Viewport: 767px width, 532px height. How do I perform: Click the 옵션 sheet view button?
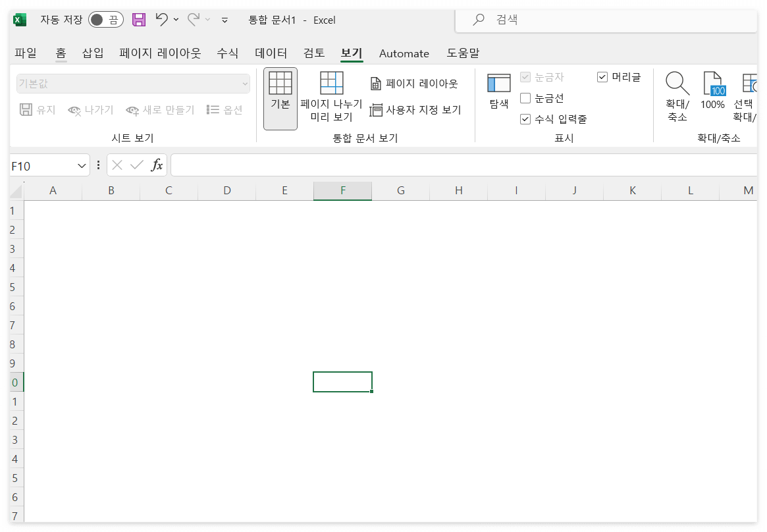click(225, 110)
